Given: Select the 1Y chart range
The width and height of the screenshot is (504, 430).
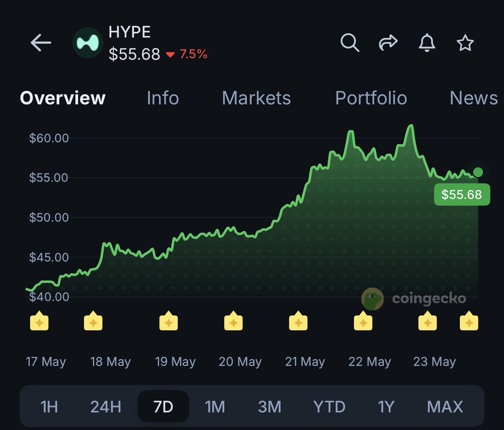Looking at the screenshot, I should [x=386, y=407].
